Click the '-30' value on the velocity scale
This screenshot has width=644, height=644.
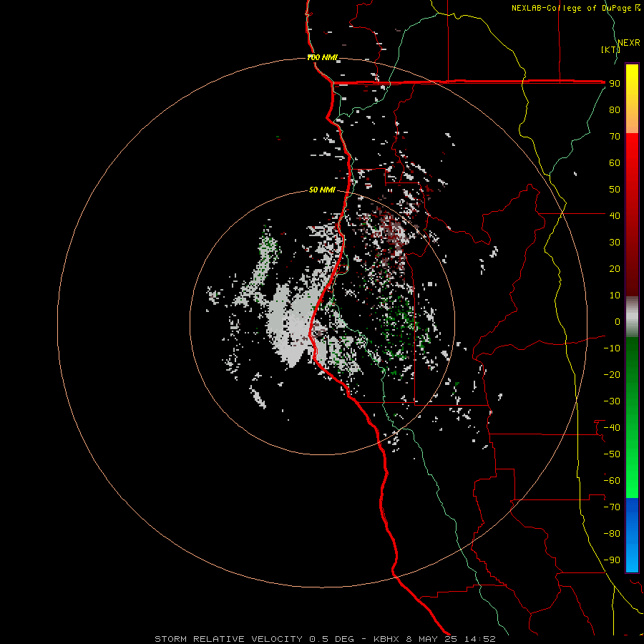tap(612, 401)
